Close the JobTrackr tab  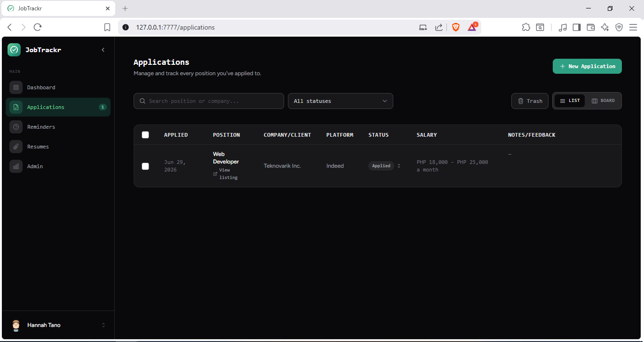tap(108, 8)
